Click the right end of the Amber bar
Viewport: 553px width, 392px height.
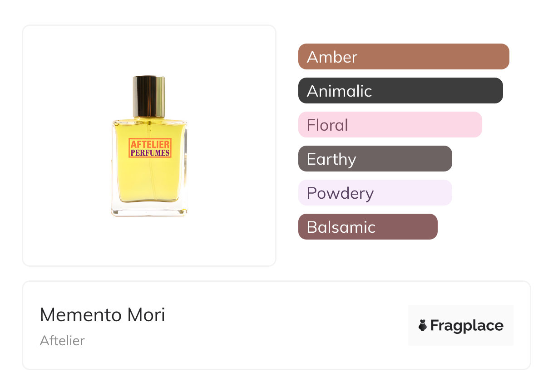point(503,57)
